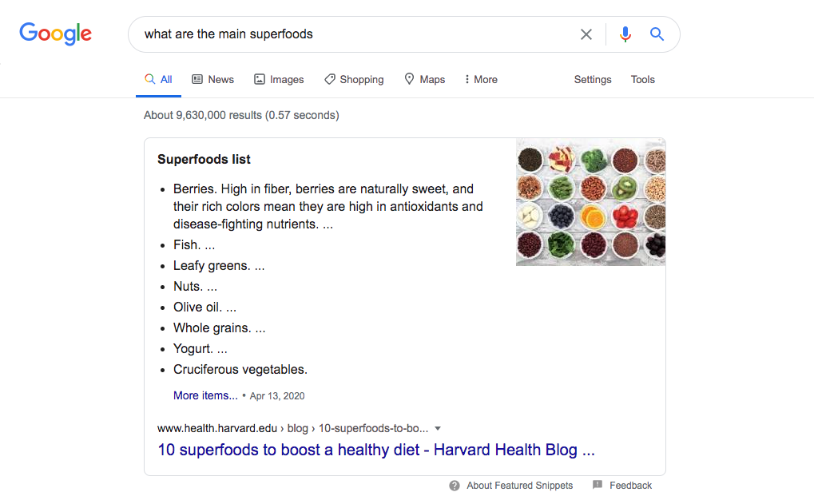Click the More items link

click(205, 395)
